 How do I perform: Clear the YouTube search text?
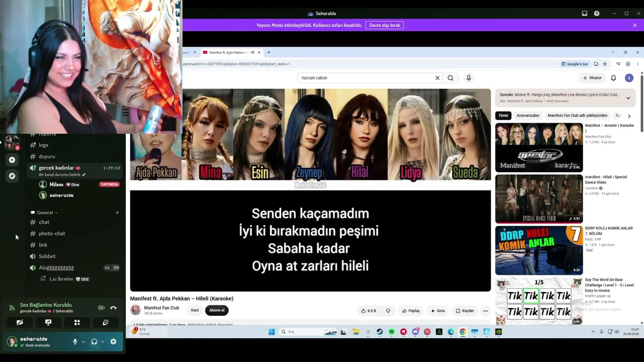(x=437, y=78)
